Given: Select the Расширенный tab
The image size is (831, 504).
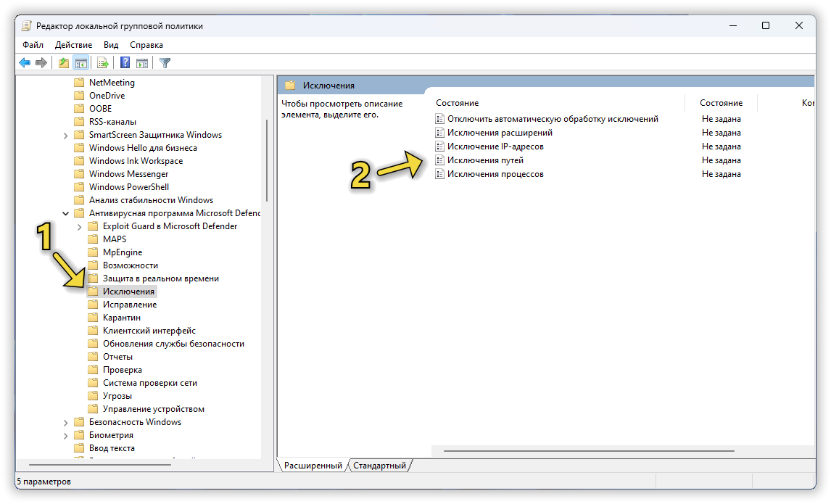Looking at the screenshot, I should click(x=313, y=466).
